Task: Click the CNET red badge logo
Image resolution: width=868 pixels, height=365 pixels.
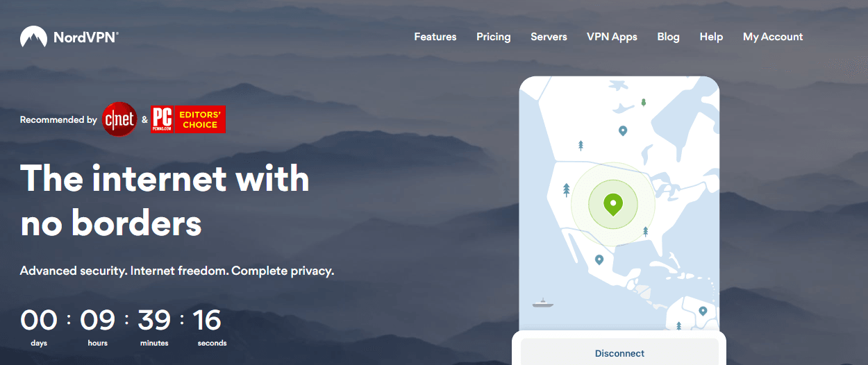Action: 119,119
